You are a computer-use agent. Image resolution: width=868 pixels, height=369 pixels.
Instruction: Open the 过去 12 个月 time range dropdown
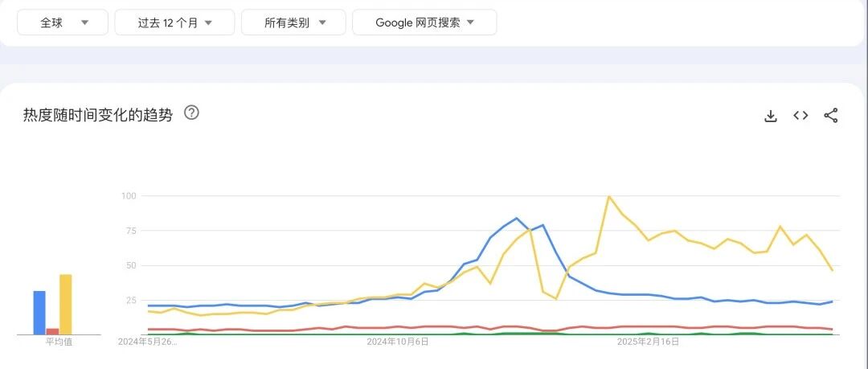pyautogui.click(x=174, y=23)
